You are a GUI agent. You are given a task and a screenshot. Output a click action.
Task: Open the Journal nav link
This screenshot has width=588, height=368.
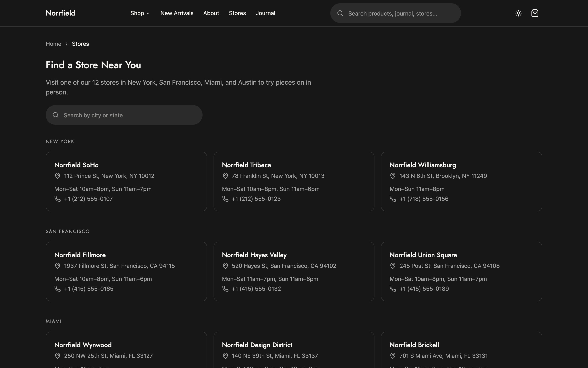coord(265,13)
